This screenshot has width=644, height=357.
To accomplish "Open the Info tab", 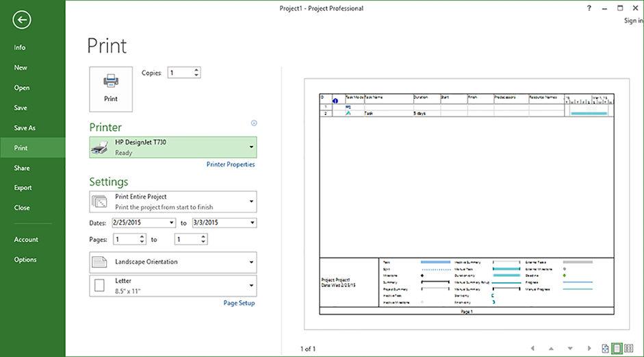I will pyautogui.click(x=20, y=47).
